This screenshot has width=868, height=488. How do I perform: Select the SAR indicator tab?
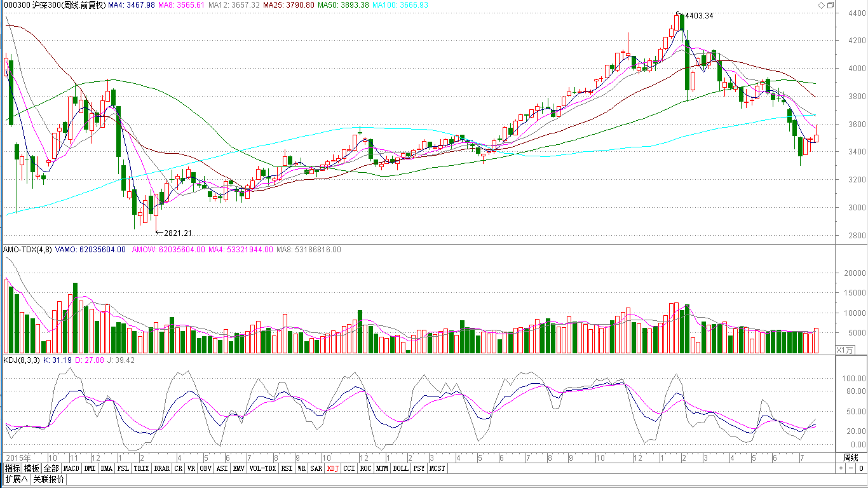pyautogui.click(x=316, y=468)
